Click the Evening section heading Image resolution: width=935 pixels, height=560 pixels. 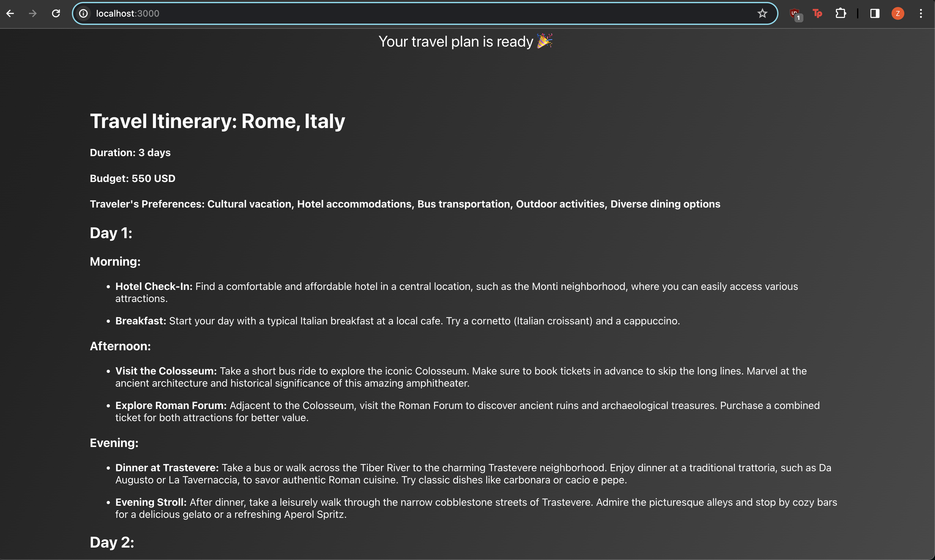(x=114, y=443)
